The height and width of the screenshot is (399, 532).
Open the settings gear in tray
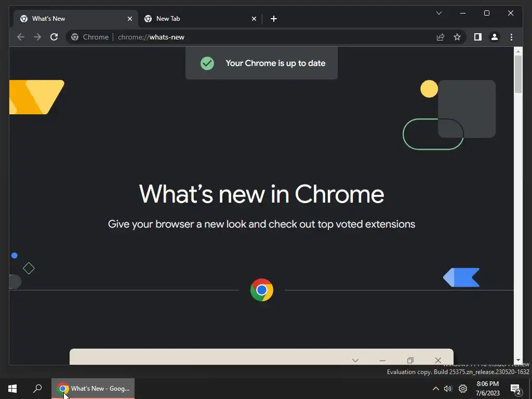pos(463,389)
